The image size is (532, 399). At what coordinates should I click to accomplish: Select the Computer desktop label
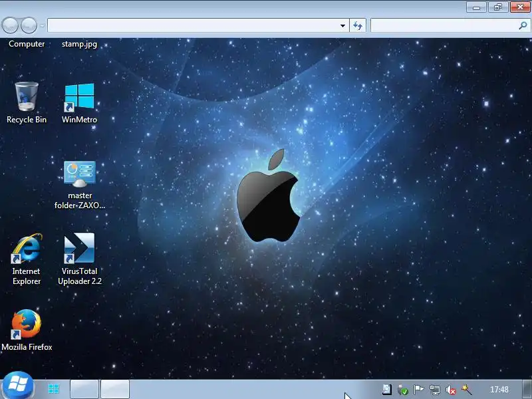point(27,44)
